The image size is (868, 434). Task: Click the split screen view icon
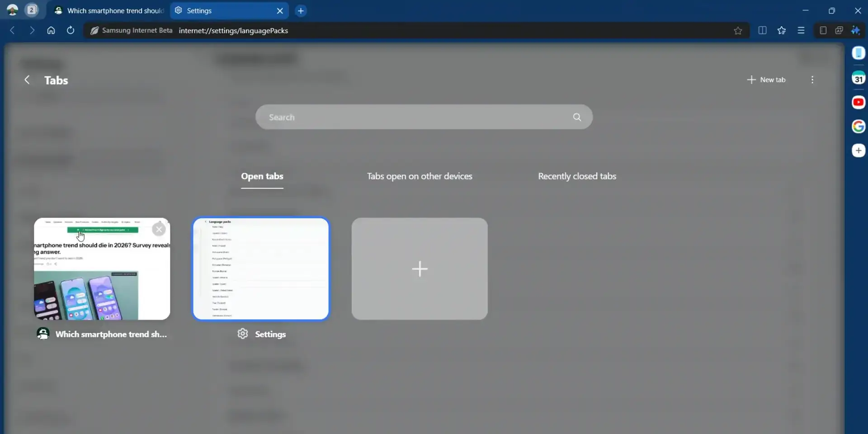pos(762,30)
